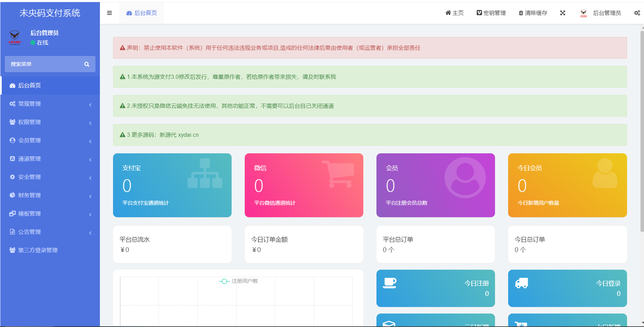Toggle the 注册用户数 chart legend
This screenshot has height=327, width=644.
[x=238, y=281]
